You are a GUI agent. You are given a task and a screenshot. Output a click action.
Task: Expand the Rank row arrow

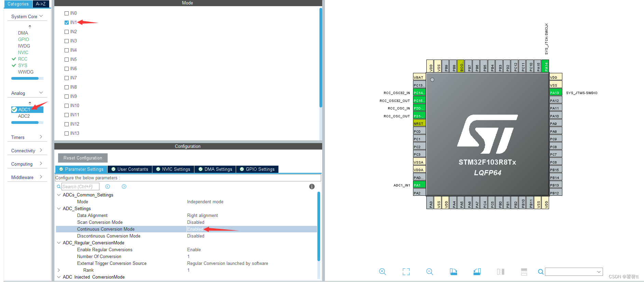[59, 270]
